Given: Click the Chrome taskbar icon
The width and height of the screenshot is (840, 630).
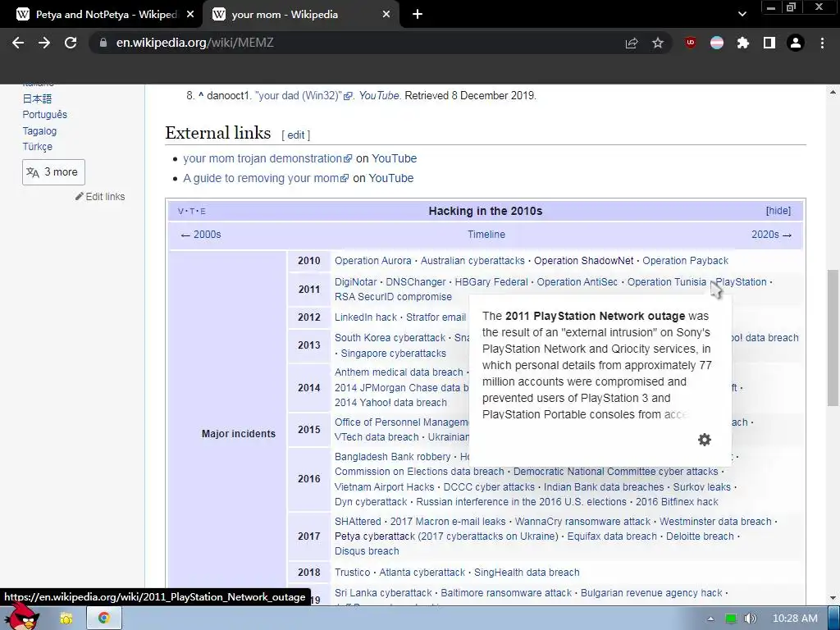Looking at the screenshot, I should (104, 619).
